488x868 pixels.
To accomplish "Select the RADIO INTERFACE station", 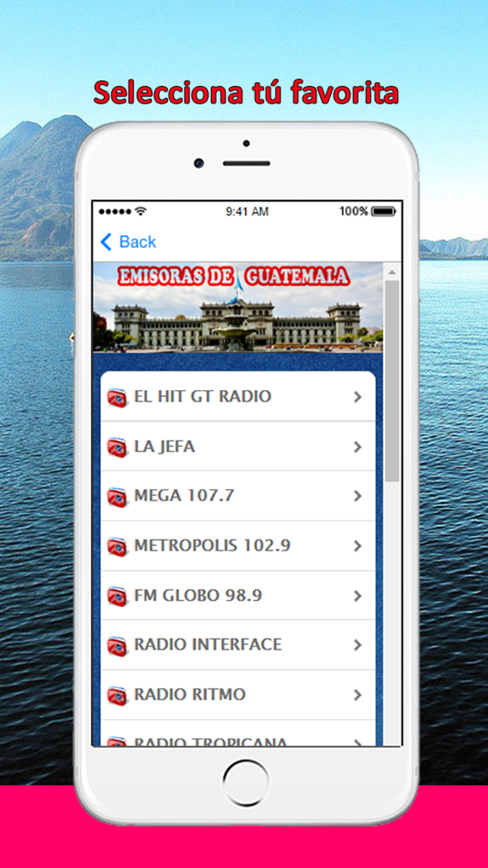I will [238, 645].
